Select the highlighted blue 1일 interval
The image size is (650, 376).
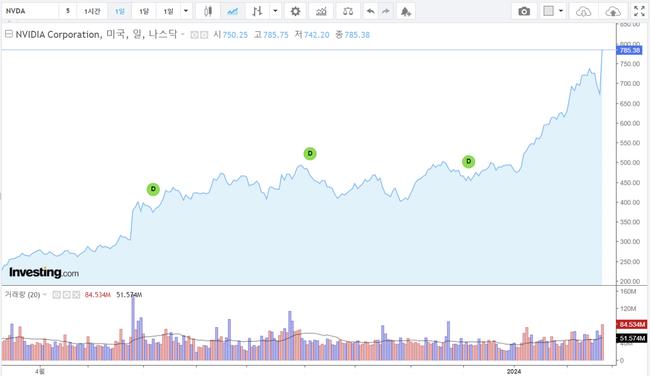(119, 11)
